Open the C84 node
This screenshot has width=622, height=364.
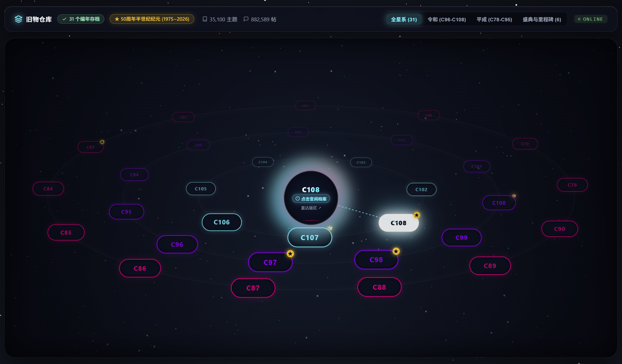point(48,189)
